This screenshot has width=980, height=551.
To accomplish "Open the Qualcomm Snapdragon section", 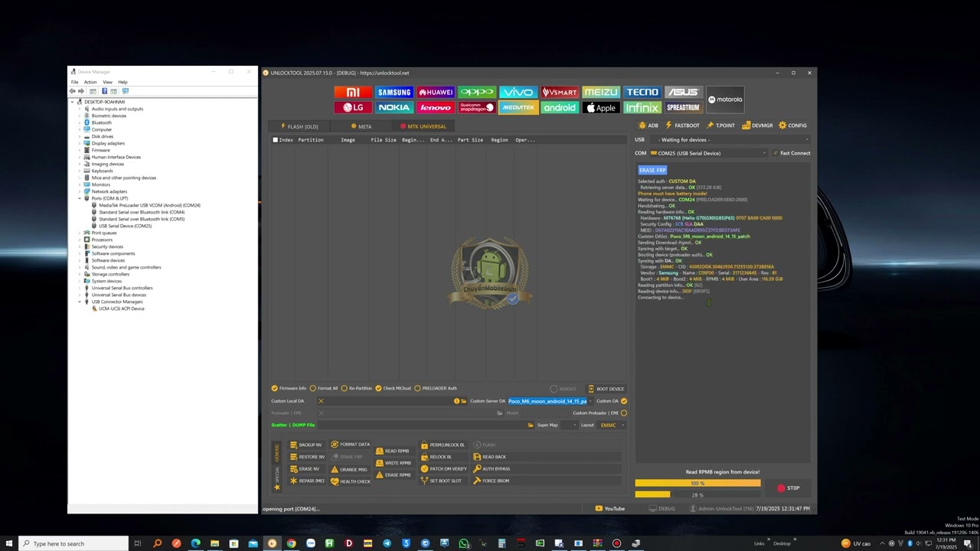I will [477, 108].
